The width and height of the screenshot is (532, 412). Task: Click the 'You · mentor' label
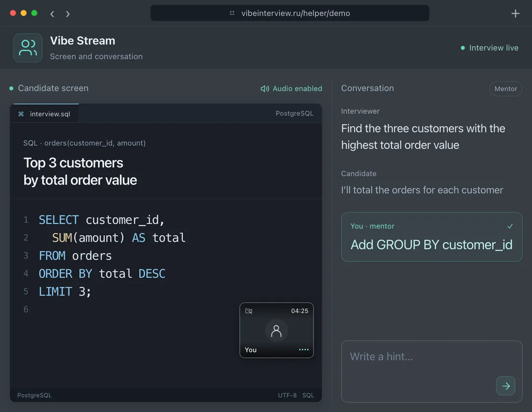(x=372, y=226)
